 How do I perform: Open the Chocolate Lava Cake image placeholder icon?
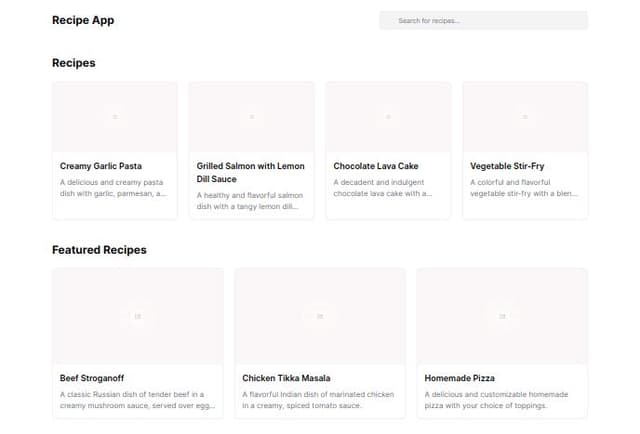pos(388,117)
